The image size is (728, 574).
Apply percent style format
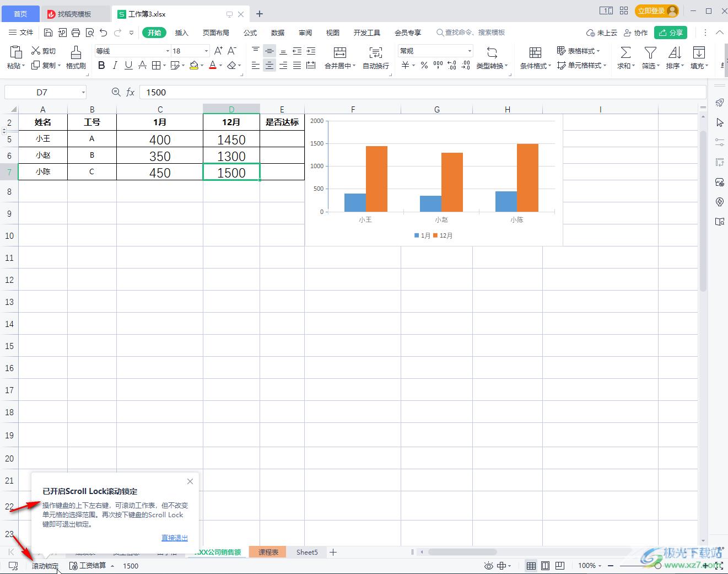pos(424,66)
